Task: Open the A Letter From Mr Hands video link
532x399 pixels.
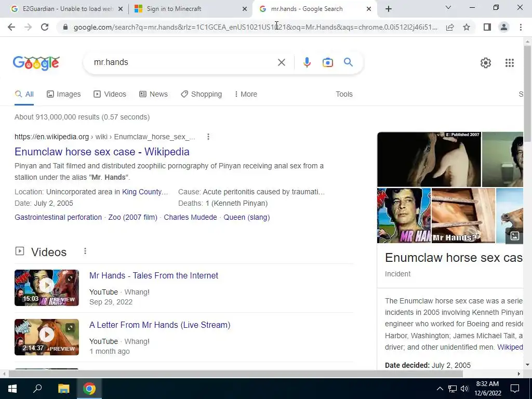Action: pyautogui.click(x=160, y=325)
